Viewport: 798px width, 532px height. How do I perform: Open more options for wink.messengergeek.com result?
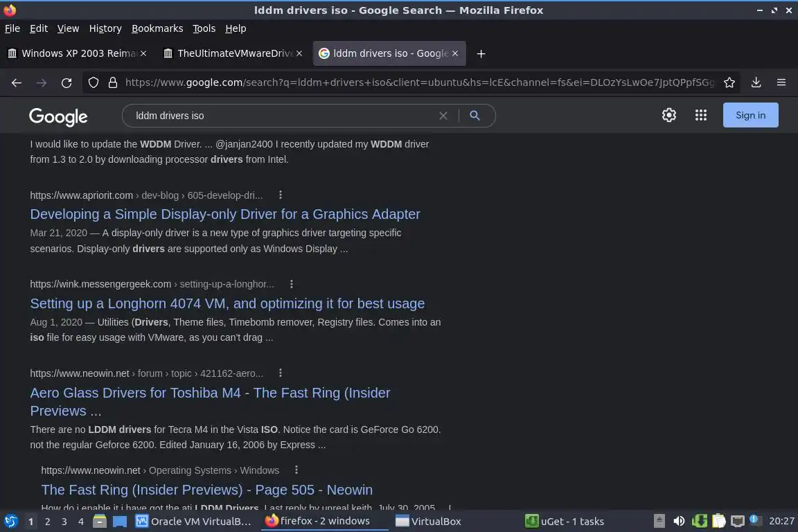292,284
